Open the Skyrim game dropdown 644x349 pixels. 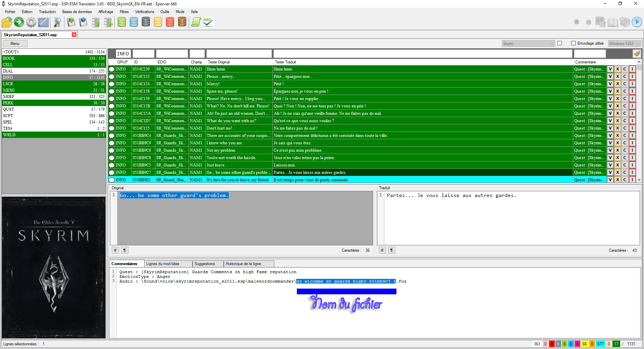528,44
